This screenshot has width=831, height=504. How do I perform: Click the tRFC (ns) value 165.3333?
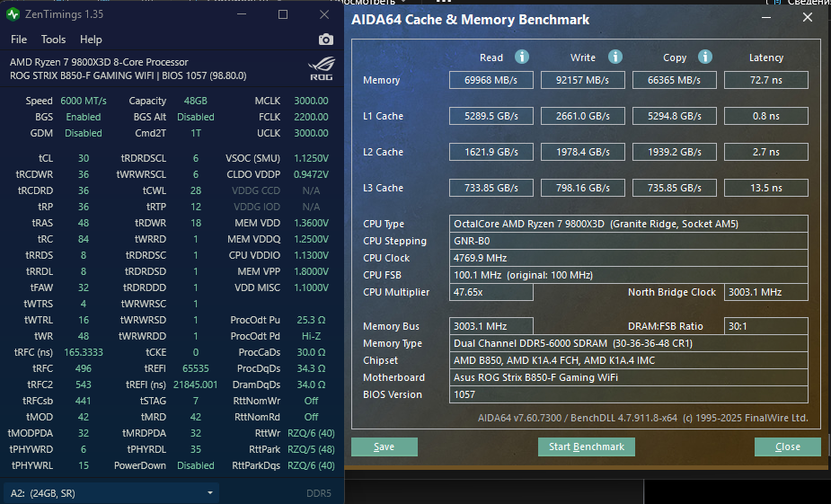(84, 352)
